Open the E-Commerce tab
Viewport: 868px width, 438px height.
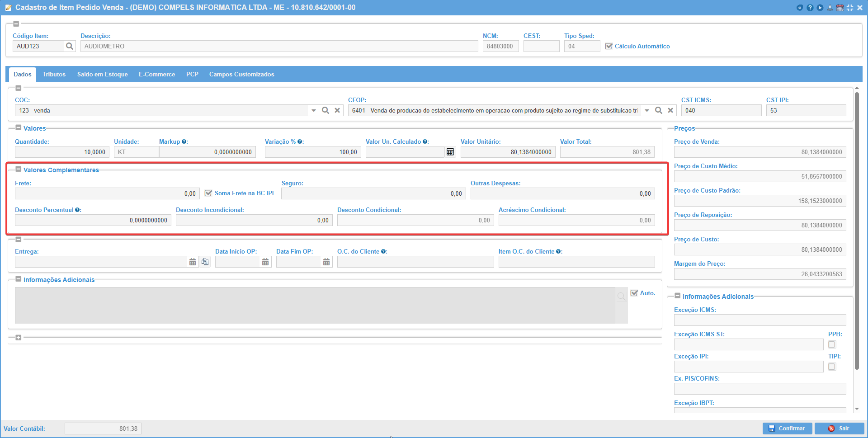(157, 74)
